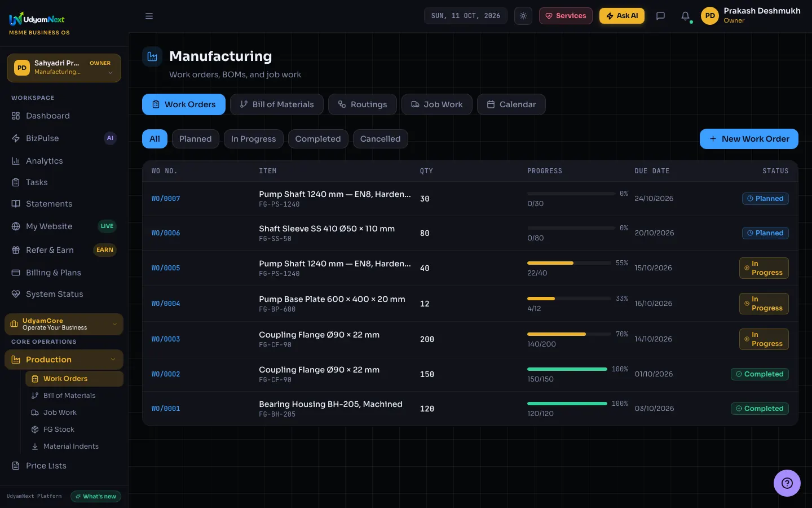Image resolution: width=812 pixels, height=508 pixels.
Task: Toggle the sidebar hamburger menu
Action: 149,16
